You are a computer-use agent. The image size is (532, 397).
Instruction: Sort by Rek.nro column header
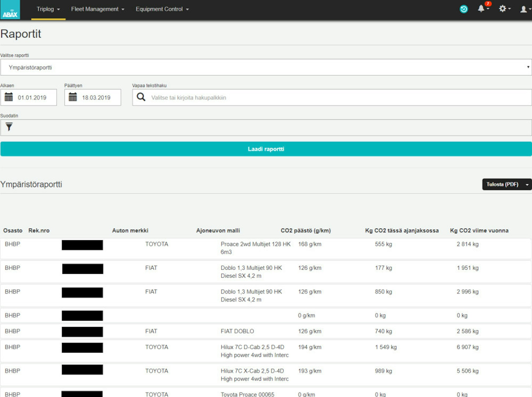click(x=39, y=231)
